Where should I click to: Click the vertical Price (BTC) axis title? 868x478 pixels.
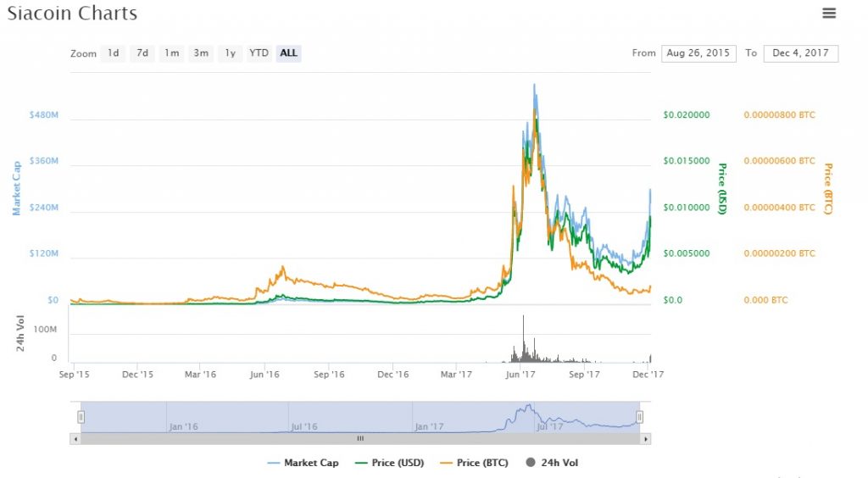(828, 189)
